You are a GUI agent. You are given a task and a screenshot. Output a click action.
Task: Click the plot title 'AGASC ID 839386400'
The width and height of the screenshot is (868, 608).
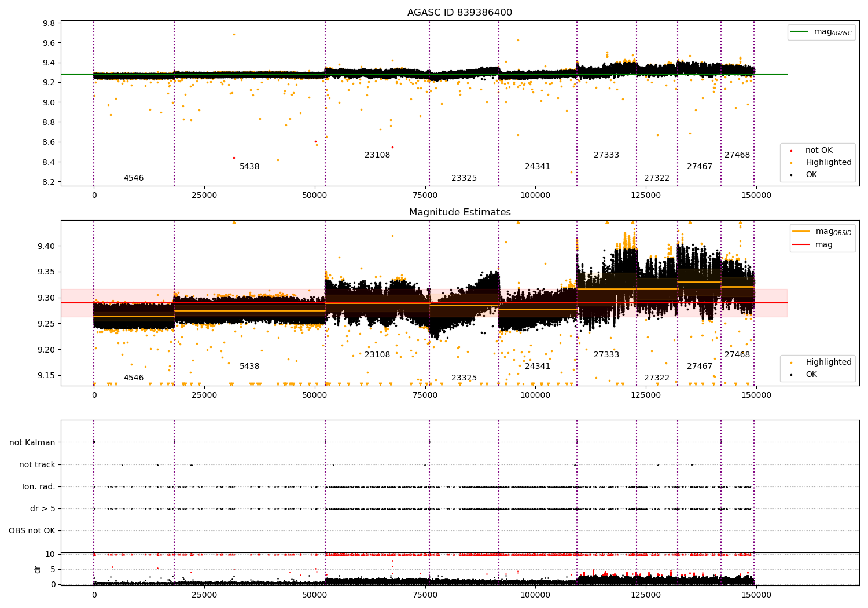pyautogui.click(x=459, y=13)
